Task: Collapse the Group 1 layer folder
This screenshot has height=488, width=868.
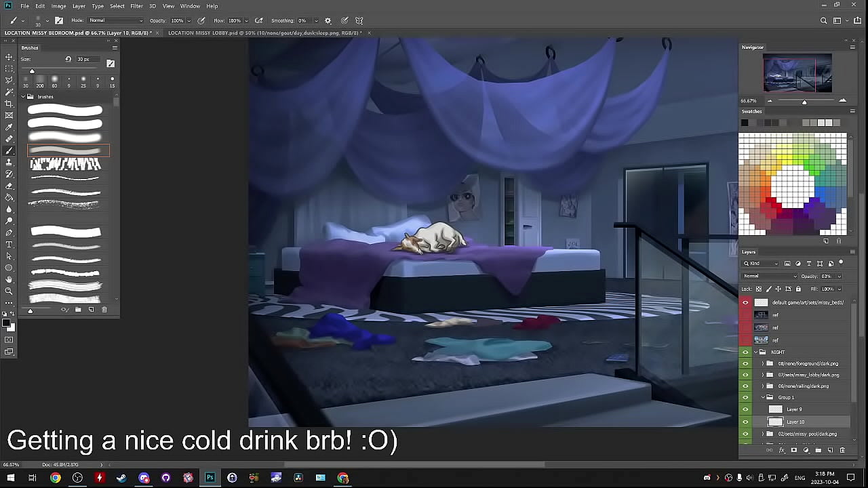Action: point(762,397)
